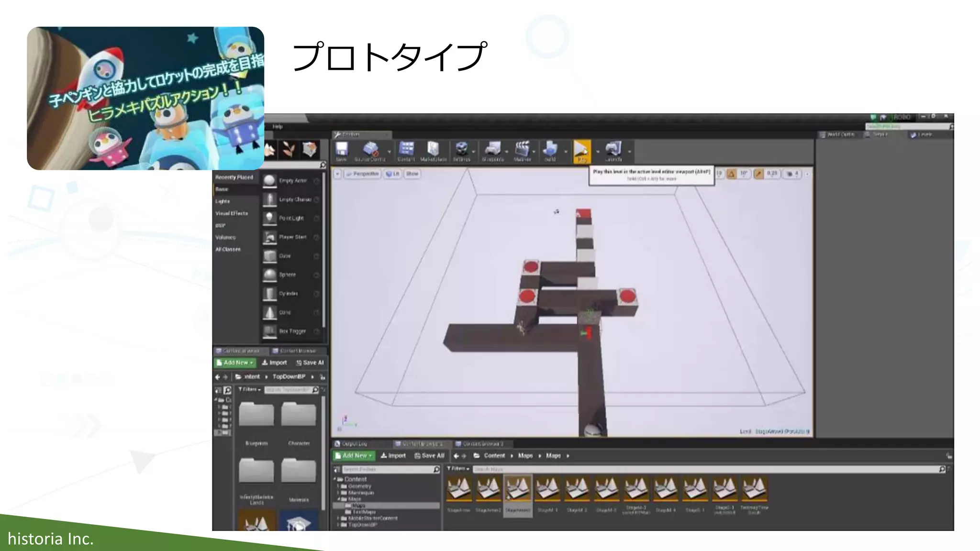Click the Save icon in the toolbar

[341, 150]
